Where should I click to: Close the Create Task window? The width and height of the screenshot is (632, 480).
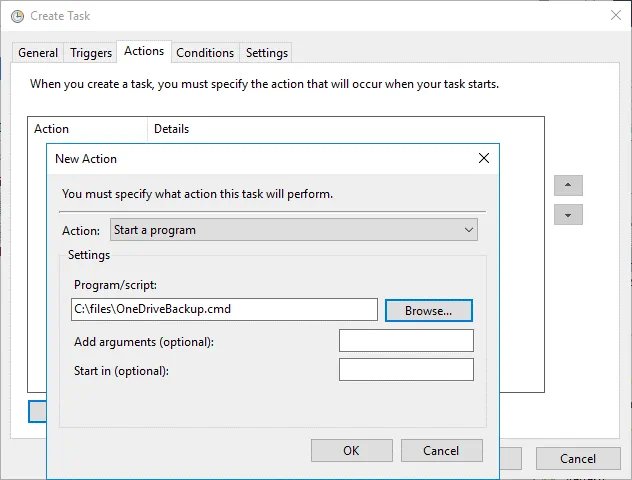tap(615, 16)
